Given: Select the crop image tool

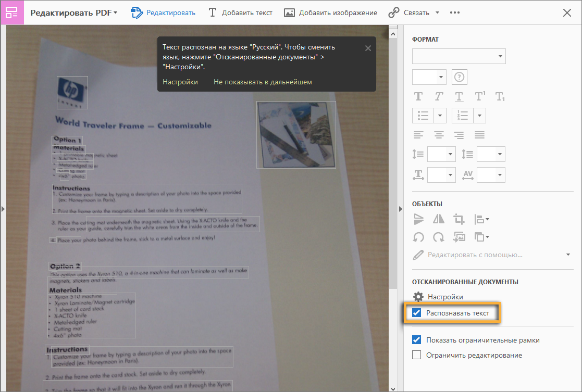Looking at the screenshot, I should (459, 219).
